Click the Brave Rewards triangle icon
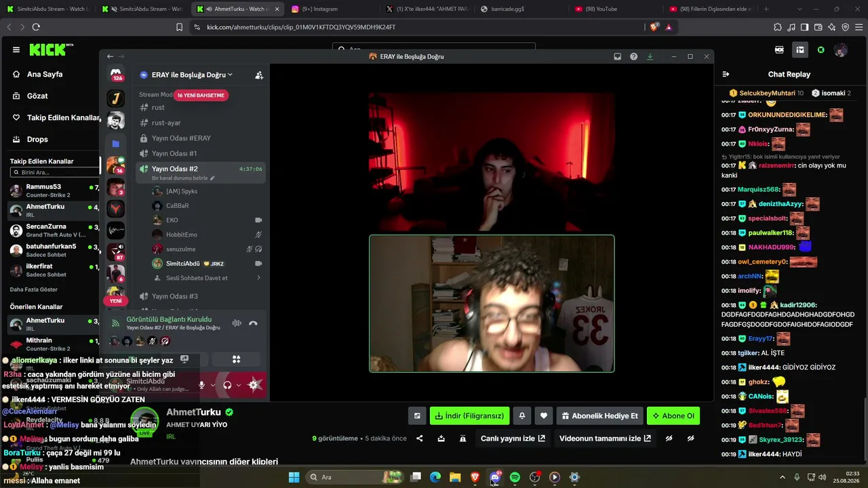The height and width of the screenshot is (488, 868). 669,27
